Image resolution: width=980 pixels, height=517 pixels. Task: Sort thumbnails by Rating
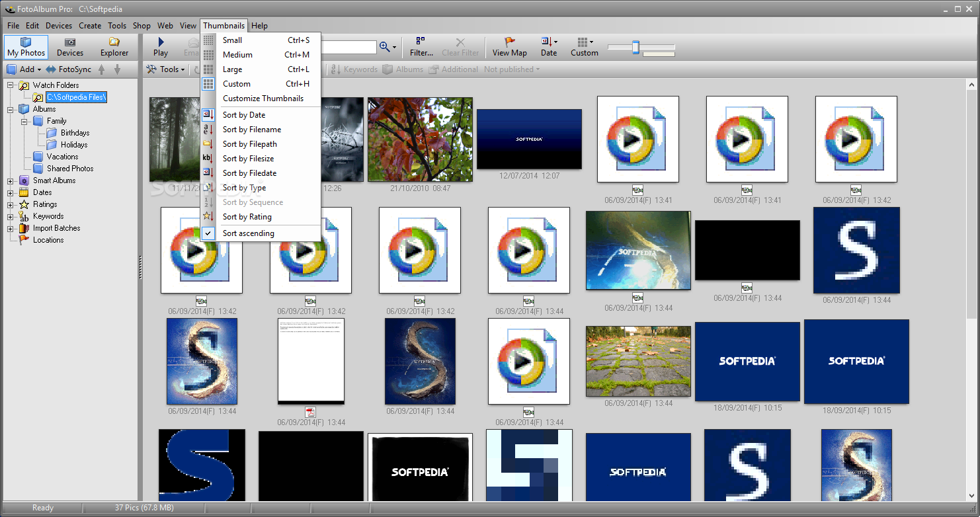(261, 217)
